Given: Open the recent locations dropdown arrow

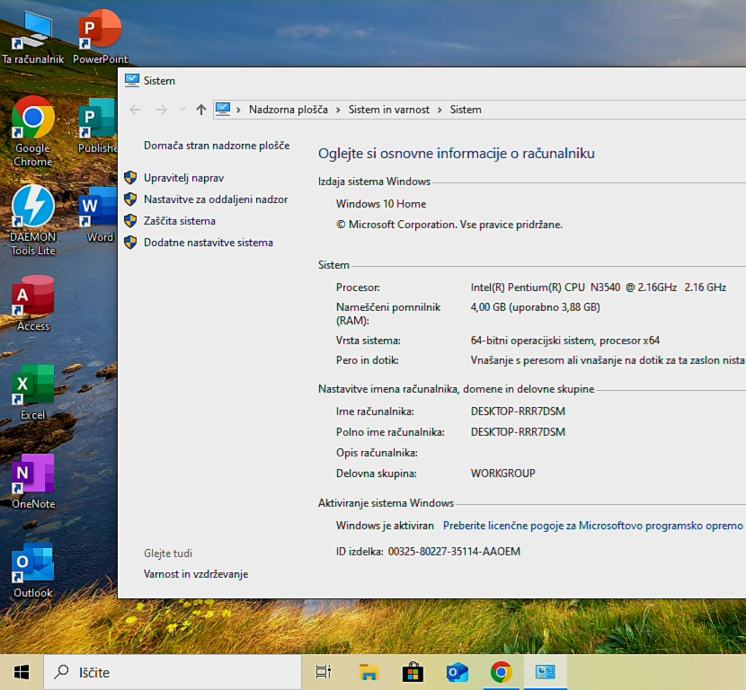Looking at the screenshot, I should tap(183, 110).
